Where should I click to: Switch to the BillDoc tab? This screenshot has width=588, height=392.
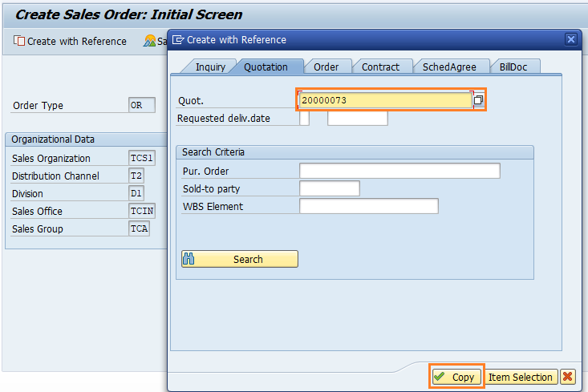[x=516, y=67]
